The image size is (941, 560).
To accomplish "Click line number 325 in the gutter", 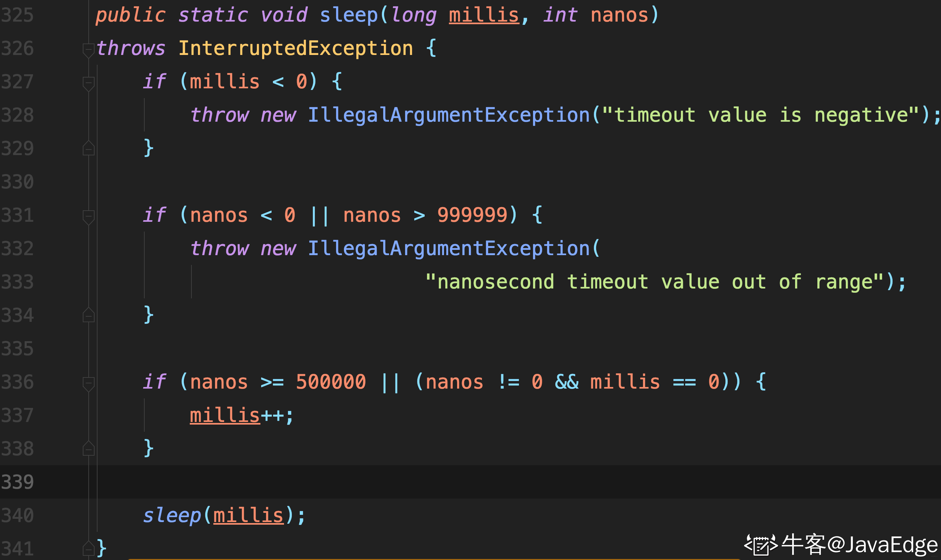I will click(x=17, y=15).
